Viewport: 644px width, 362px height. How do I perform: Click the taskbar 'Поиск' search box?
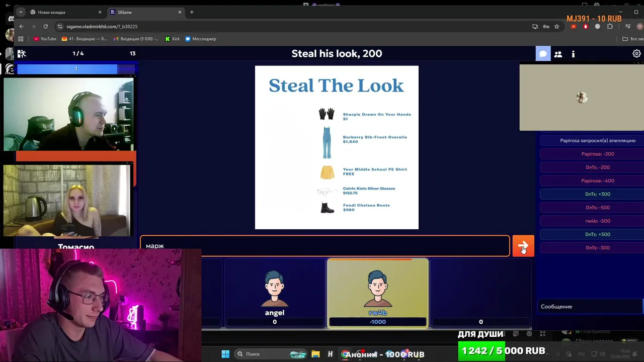click(272, 354)
